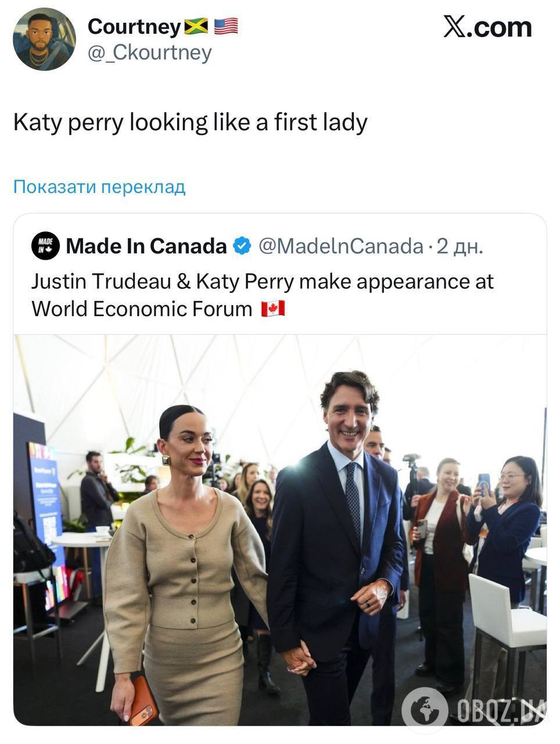Click the Jamaican flag emoji beside Courtney
The width and height of the screenshot is (560, 744).
click(x=196, y=26)
